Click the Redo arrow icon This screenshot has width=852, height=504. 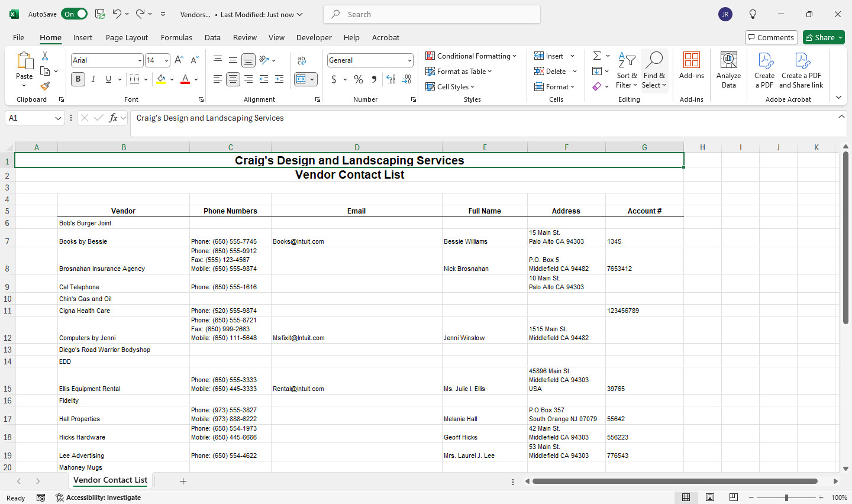tap(140, 14)
